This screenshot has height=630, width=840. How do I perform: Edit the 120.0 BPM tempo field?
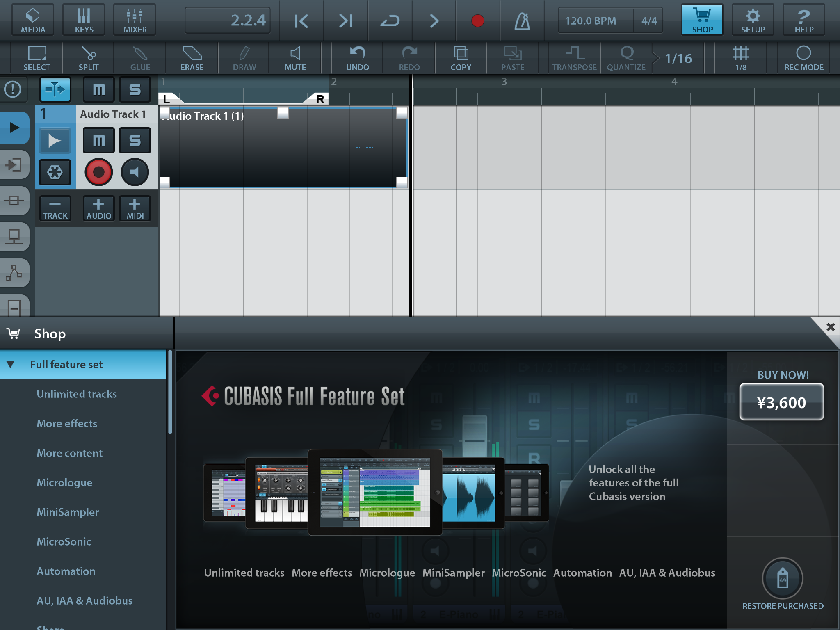(x=595, y=21)
